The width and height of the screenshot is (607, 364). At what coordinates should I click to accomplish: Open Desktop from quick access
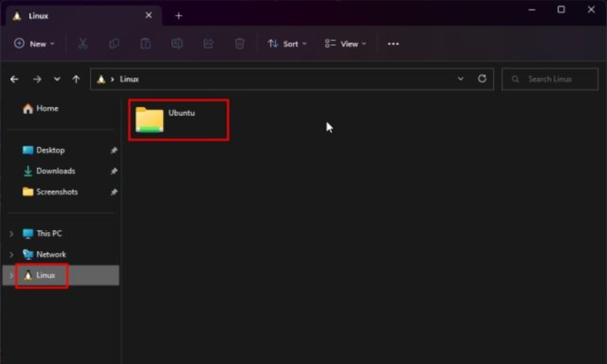point(44,150)
